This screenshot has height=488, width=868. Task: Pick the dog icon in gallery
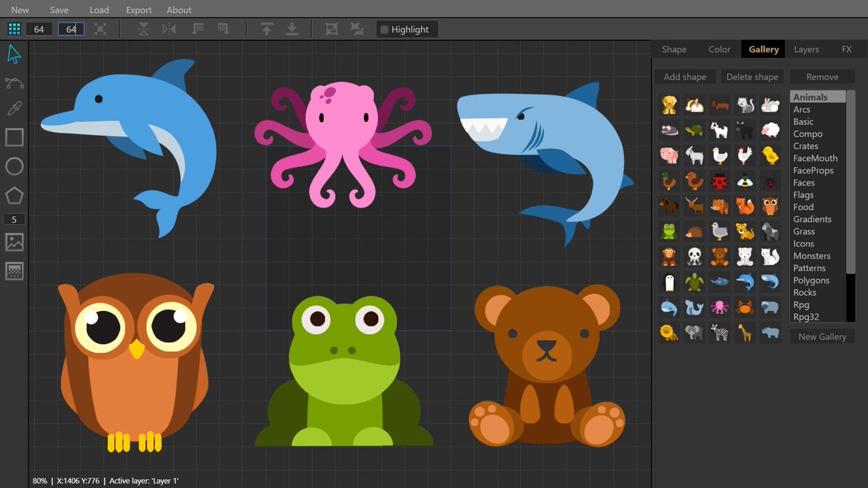point(669,105)
